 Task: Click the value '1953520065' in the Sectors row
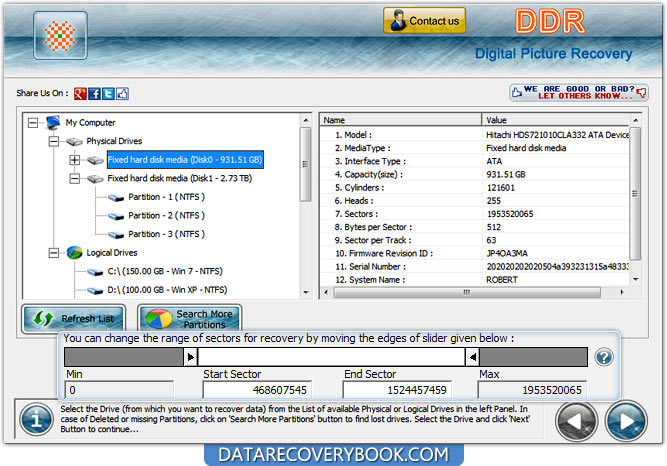510,214
